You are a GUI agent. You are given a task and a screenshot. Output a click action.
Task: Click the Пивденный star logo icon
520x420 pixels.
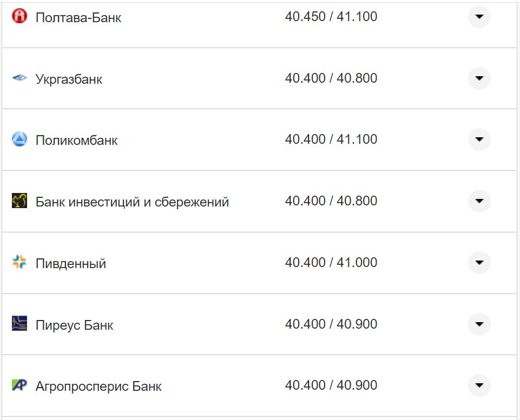click(19, 262)
